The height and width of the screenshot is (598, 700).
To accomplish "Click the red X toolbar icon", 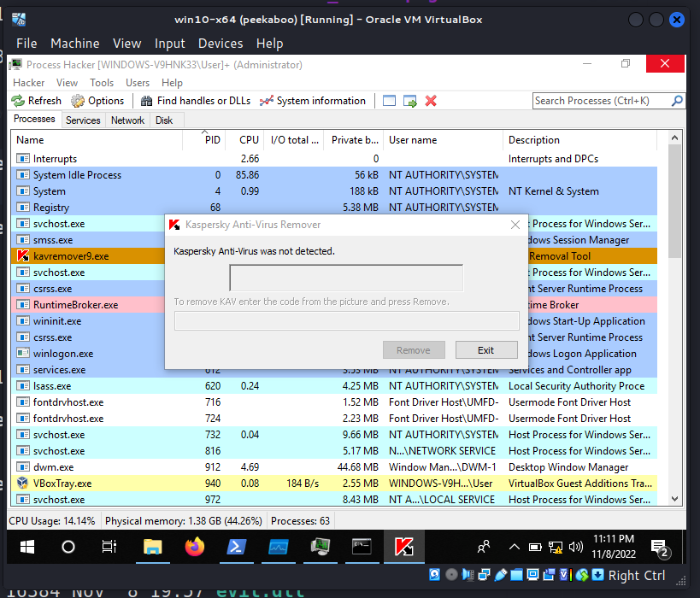I will [431, 101].
